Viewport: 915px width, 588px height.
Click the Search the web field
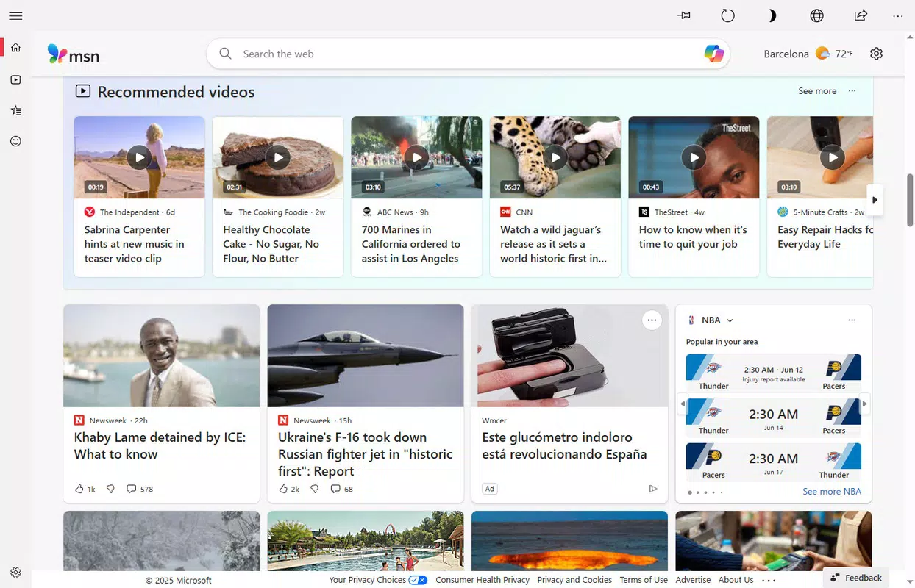[x=468, y=54]
